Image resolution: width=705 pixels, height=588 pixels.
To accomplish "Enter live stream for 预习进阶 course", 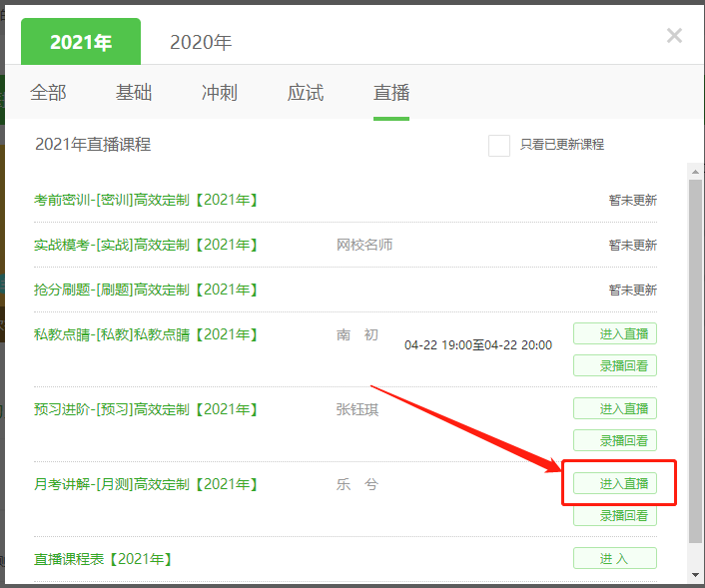I will tap(615, 408).
